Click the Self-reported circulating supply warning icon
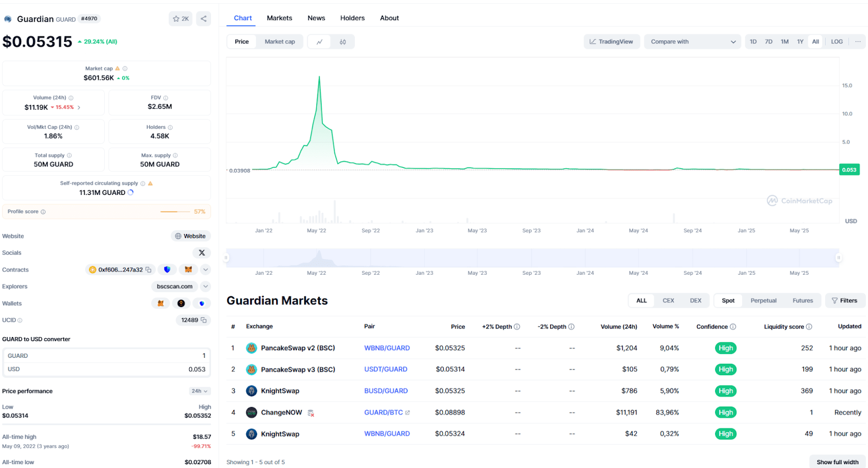The width and height of the screenshot is (868, 468). pyautogui.click(x=150, y=184)
